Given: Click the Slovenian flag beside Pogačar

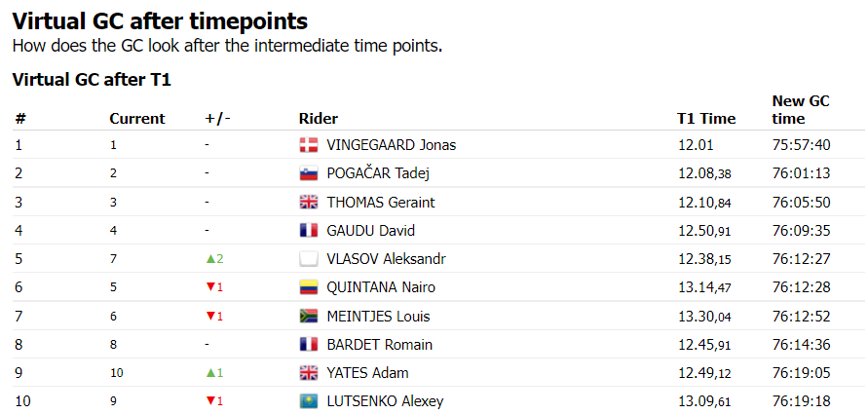Looking at the screenshot, I should click(x=309, y=174).
